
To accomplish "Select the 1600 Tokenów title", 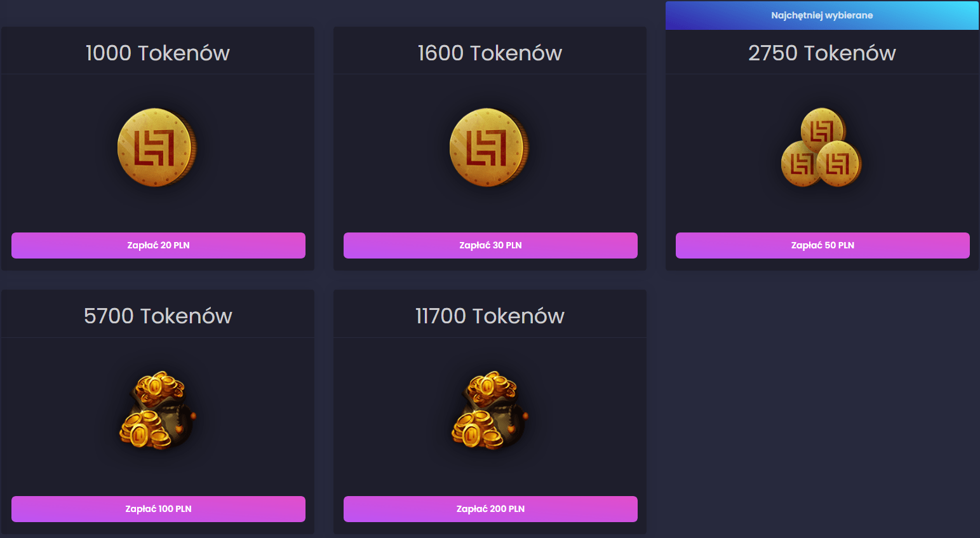I will tap(490, 53).
